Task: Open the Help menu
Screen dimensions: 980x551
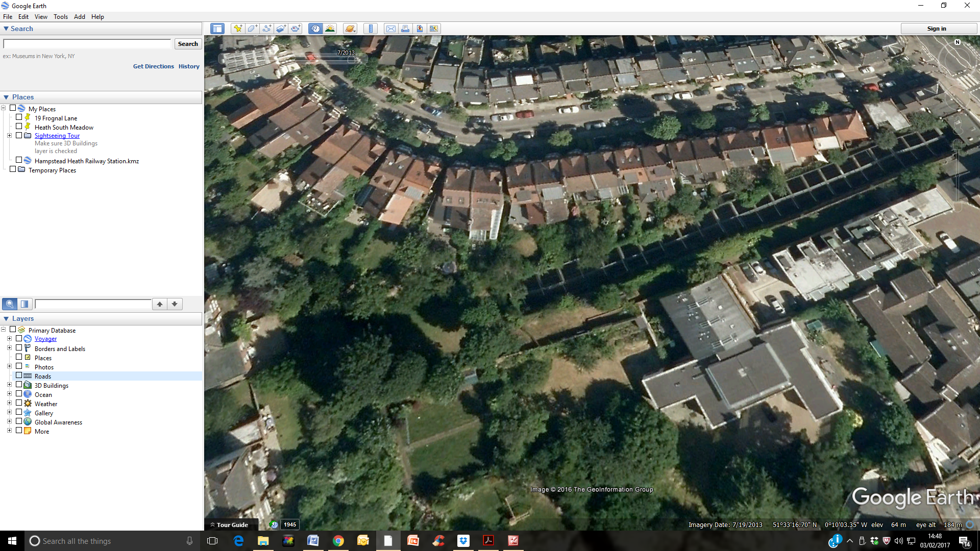Action: click(97, 16)
